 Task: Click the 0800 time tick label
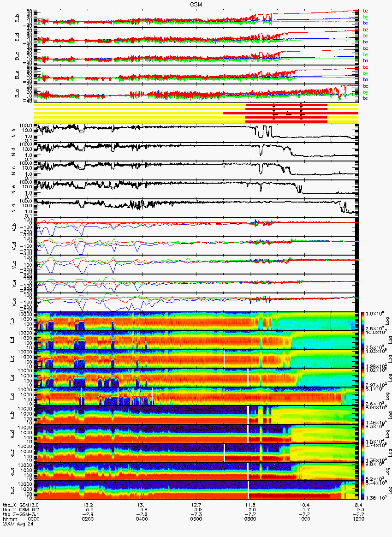point(250,519)
